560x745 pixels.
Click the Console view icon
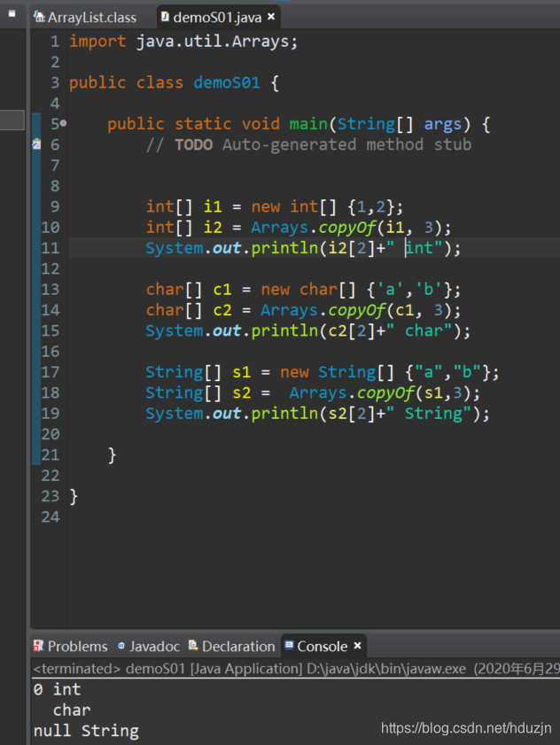pyautogui.click(x=289, y=644)
